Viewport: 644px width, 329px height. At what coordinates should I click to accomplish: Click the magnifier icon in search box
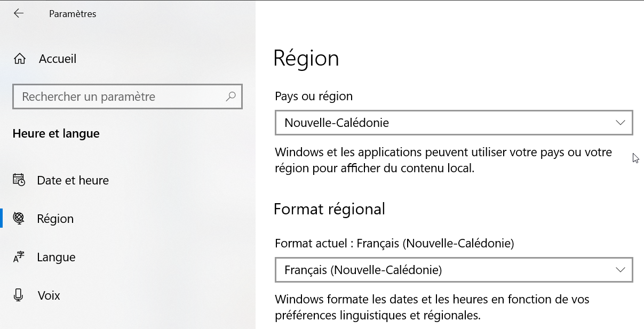tap(230, 97)
